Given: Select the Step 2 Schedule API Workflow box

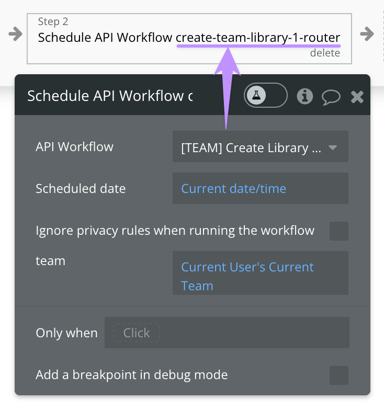Looking at the screenshot, I should click(x=189, y=39).
